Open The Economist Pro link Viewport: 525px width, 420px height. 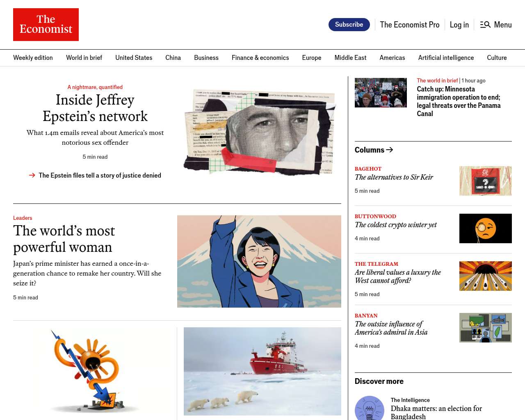(x=410, y=25)
